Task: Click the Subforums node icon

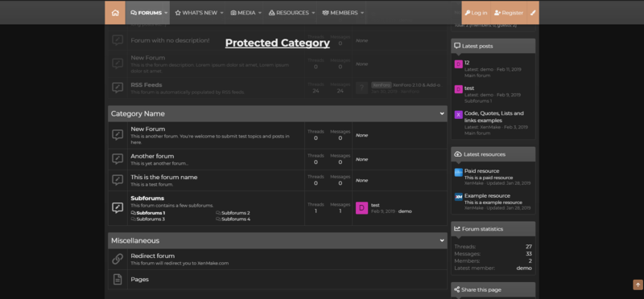Action: (x=118, y=208)
